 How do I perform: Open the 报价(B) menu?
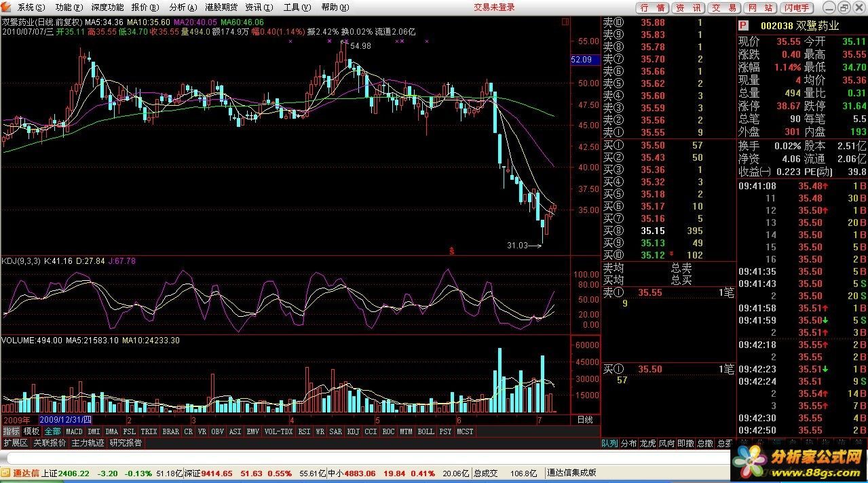[x=145, y=7]
